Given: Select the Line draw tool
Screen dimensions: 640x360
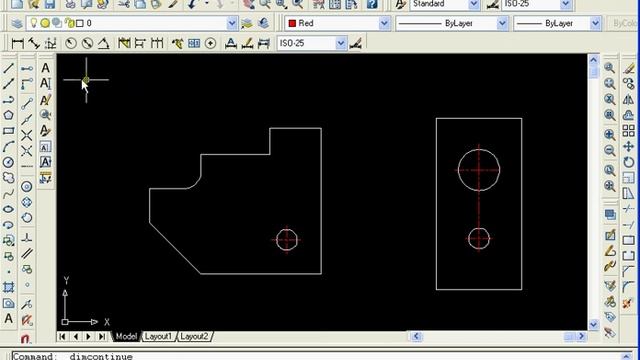Looking at the screenshot, I should [x=9, y=68].
